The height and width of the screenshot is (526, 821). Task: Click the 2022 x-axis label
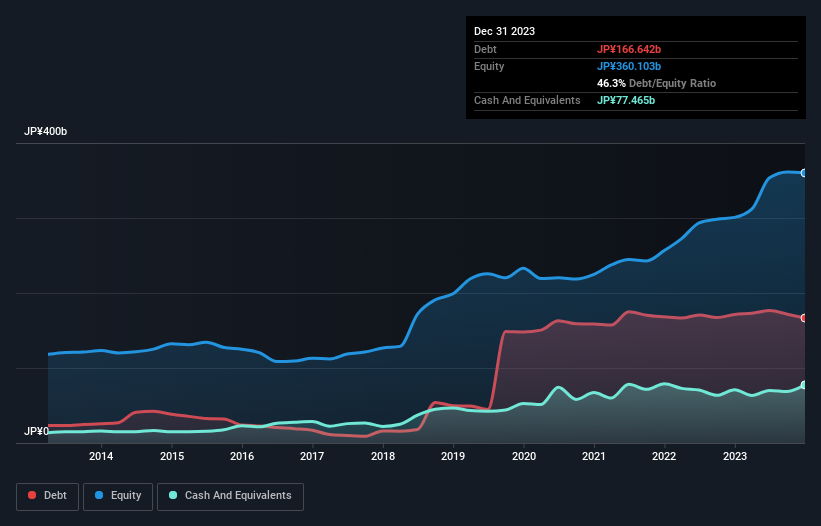click(664, 456)
